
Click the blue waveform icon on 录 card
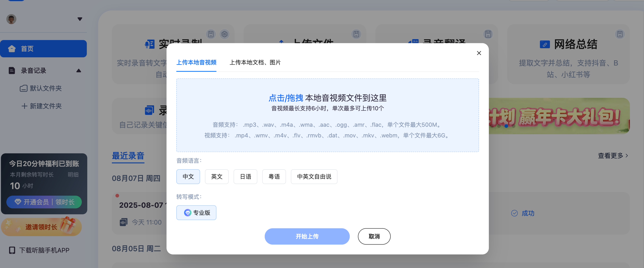point(150,110)
